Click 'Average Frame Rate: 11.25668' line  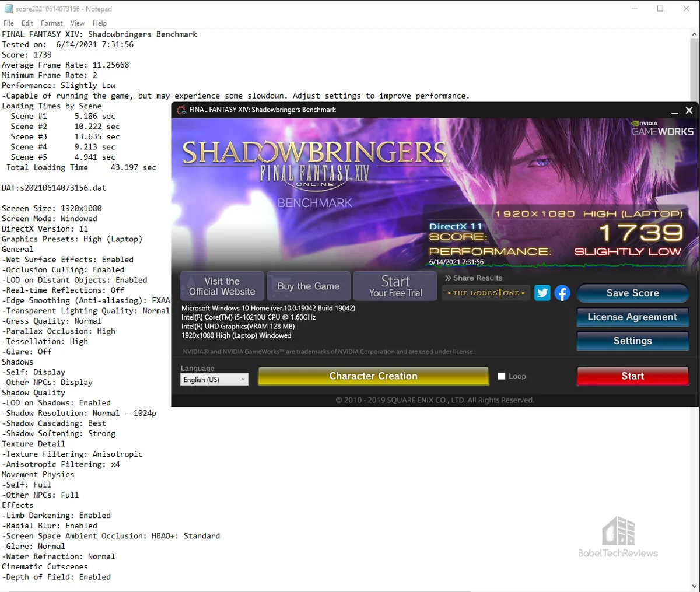pos(65,65)
